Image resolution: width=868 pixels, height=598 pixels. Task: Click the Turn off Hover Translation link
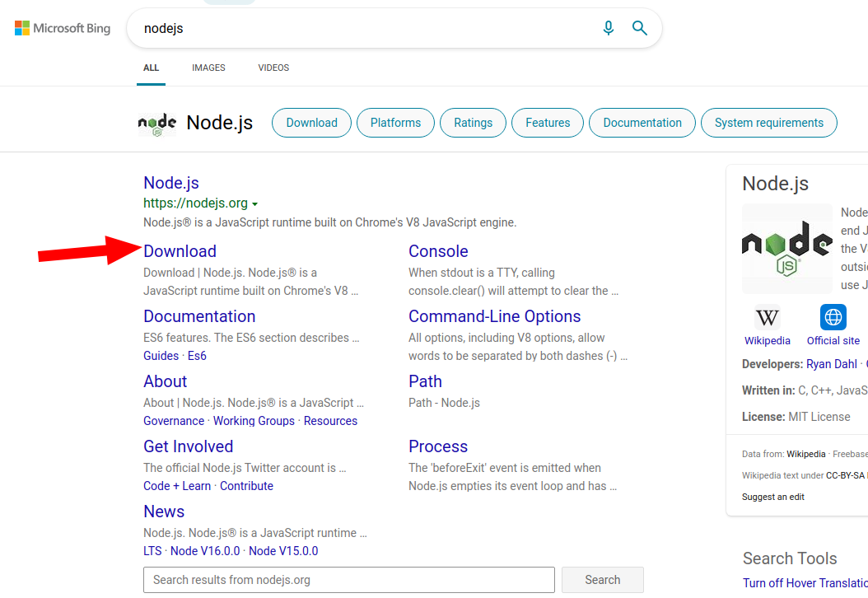pyautogui.click(x=805, y=583)
